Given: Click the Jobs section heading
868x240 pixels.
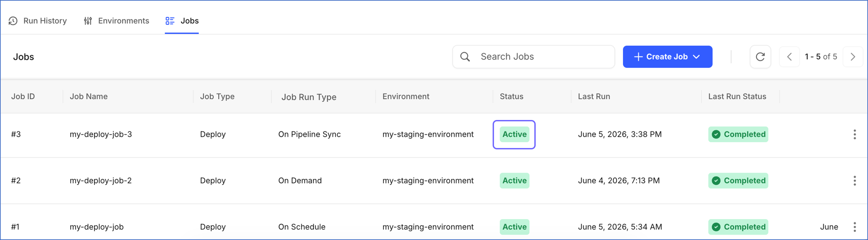Looking at the screenshot, I should (24, 57).
